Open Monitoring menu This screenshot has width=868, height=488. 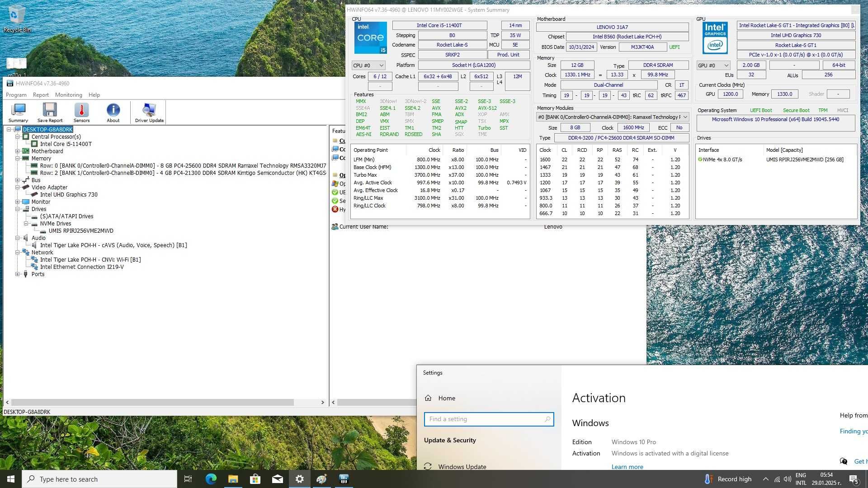[x=69, y=95]
